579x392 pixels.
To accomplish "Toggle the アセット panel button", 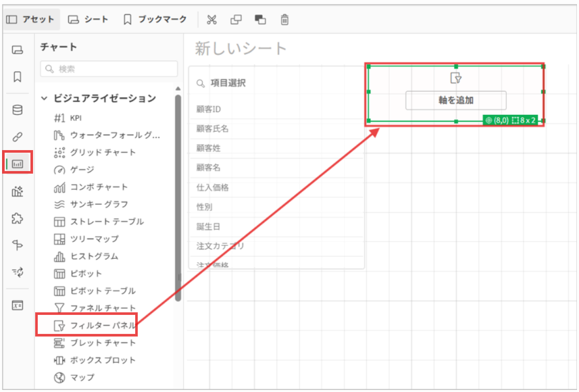I will click(31, 20).
